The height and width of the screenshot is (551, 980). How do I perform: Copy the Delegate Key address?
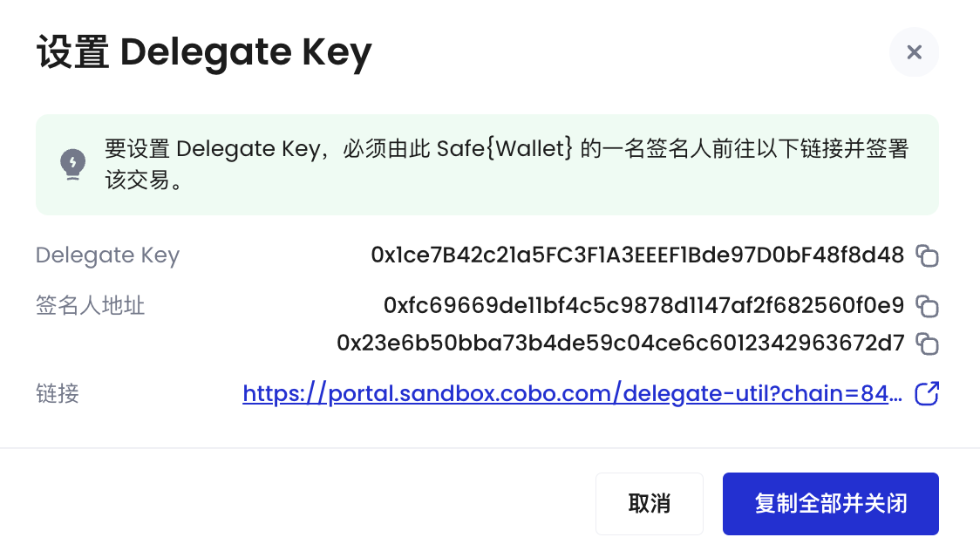pos(927,255)
